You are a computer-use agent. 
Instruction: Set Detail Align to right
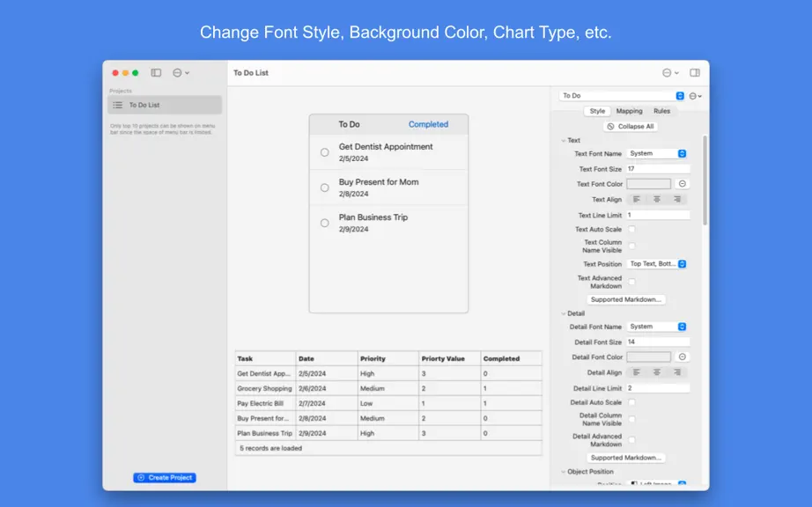(x=677, y=372)
